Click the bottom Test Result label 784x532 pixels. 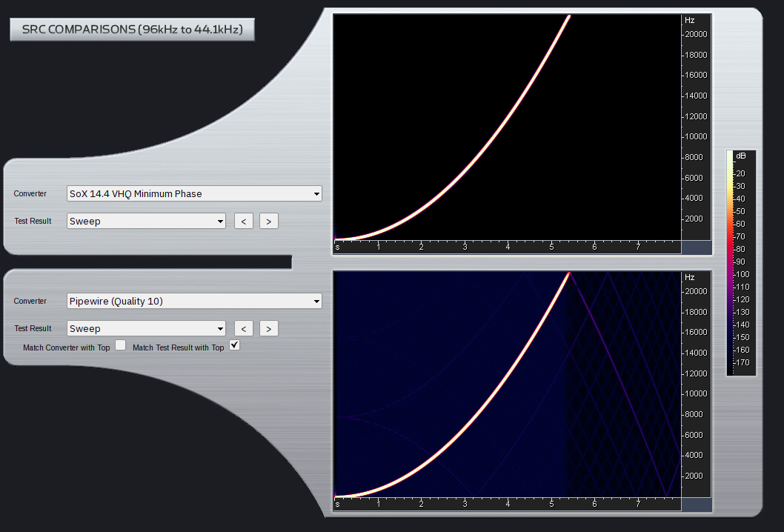pos(33,328)
